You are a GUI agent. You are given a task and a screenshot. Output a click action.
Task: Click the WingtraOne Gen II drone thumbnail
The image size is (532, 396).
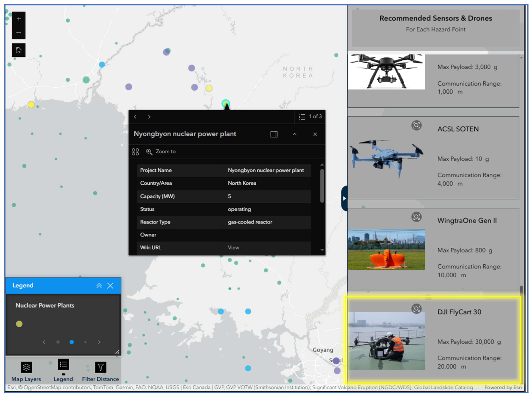tap(386, 250)
